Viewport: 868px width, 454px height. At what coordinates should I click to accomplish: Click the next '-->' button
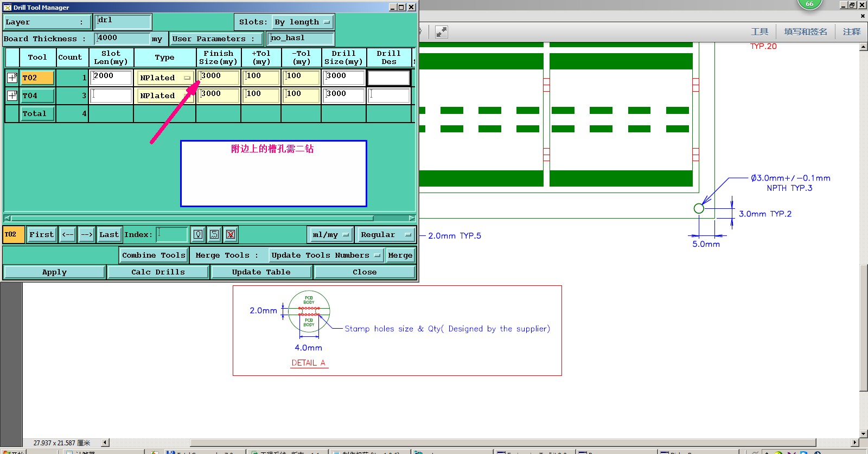pyautogui.click(x=87, y=234)
